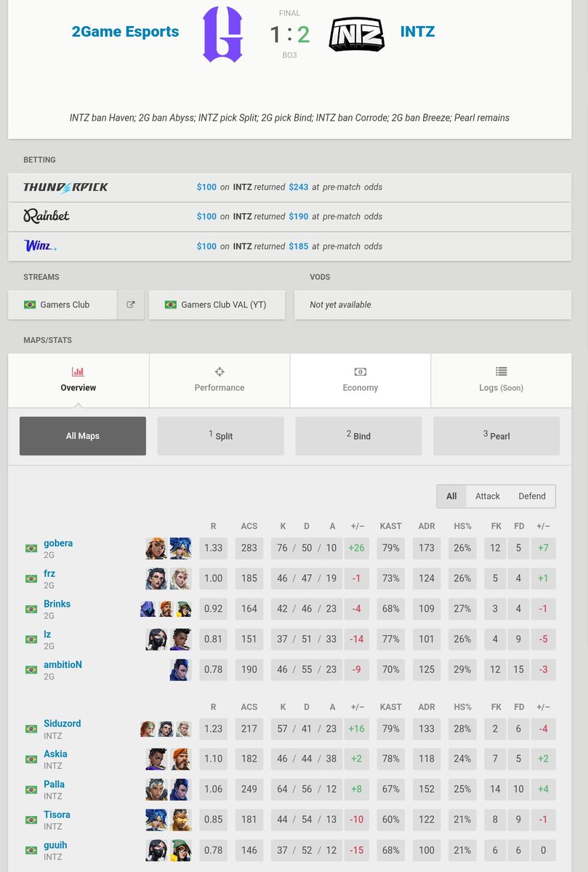588x872 pixels.
Task: Click ambitioN's agent icon
Action: (x=180, y=670)
